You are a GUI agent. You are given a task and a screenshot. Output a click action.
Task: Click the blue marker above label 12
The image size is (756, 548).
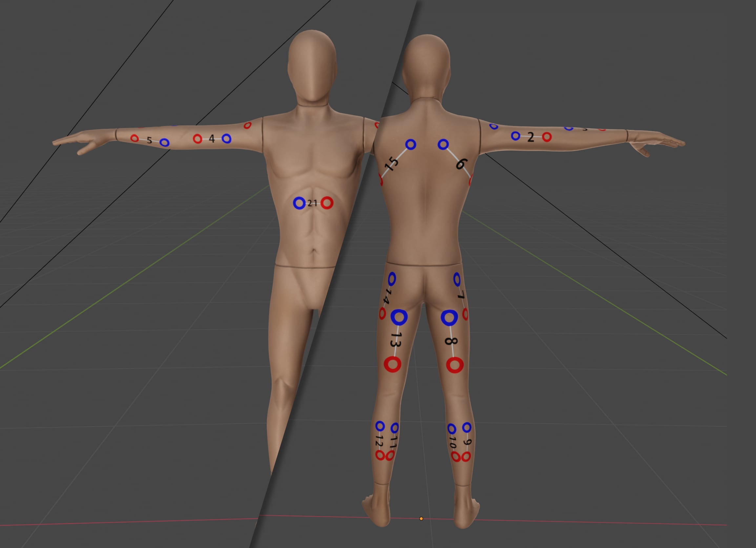(380, 426)
